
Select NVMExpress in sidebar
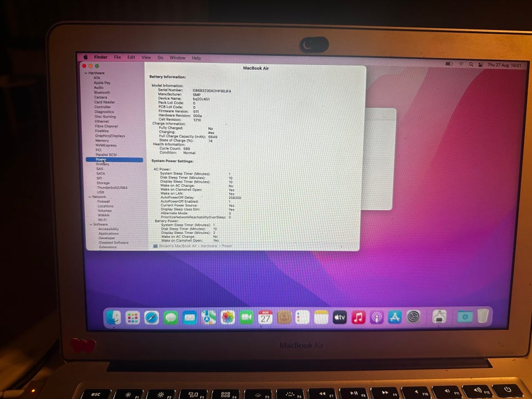106,145
